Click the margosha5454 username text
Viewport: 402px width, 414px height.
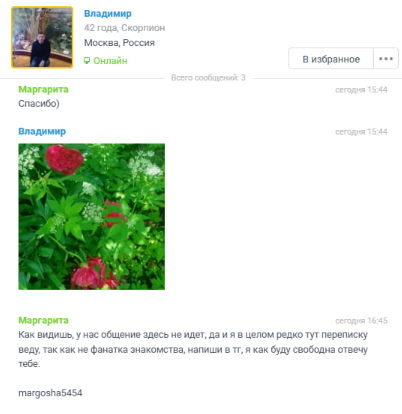tap(50, 393)
